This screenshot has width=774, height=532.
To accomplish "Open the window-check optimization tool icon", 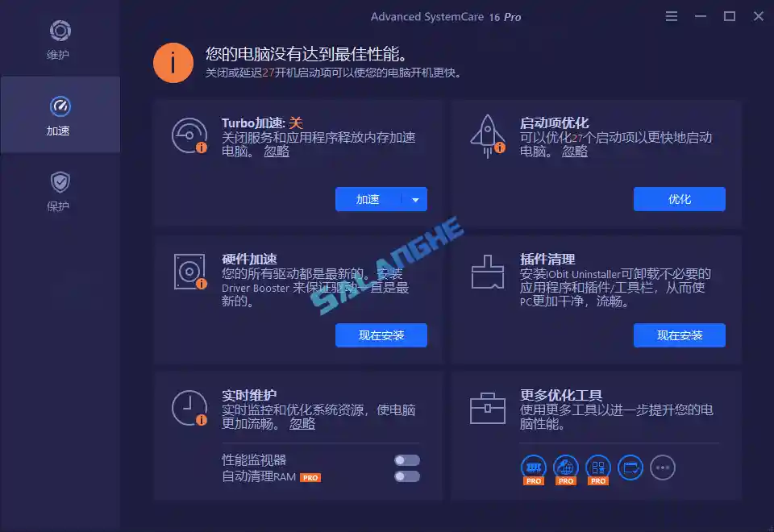I will point(630,466).
